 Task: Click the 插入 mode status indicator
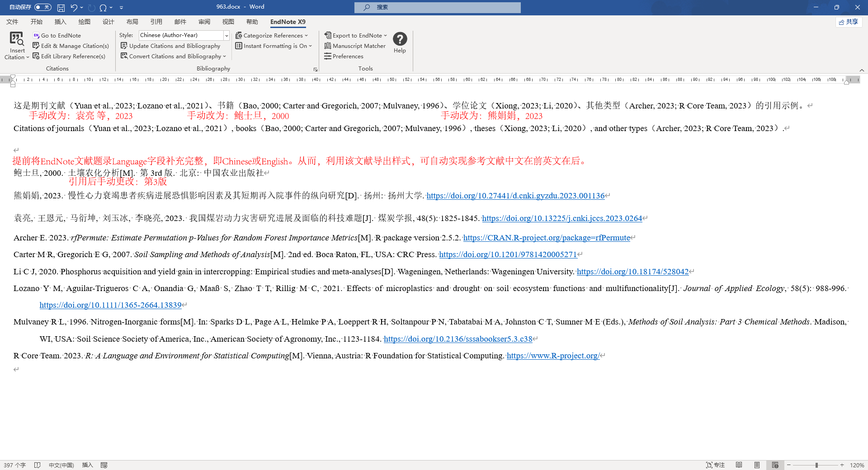click(x=87, y=465)
